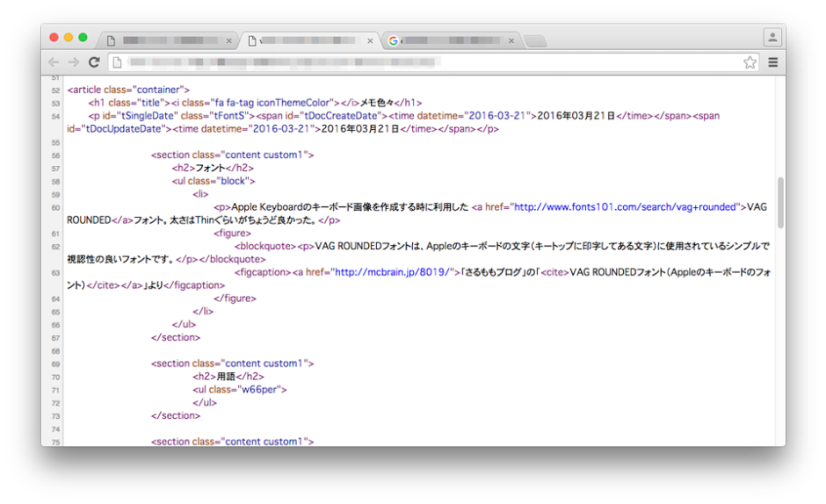Click into the address bar URL field

tap(422, 62)
